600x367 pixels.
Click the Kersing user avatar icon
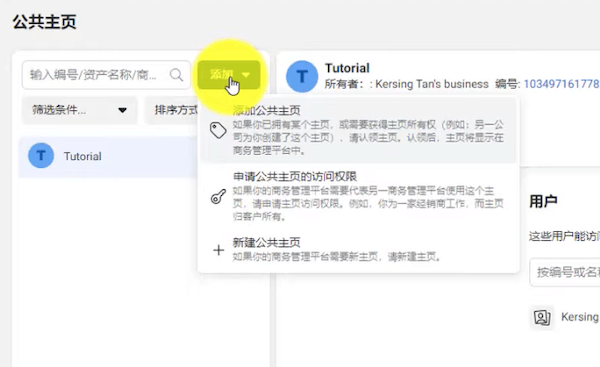coord(542,317)
